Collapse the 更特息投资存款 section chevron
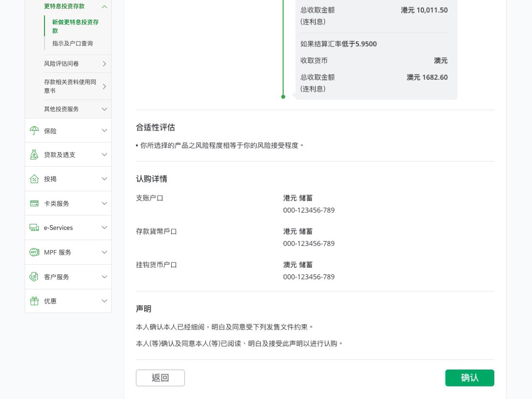 104,7
